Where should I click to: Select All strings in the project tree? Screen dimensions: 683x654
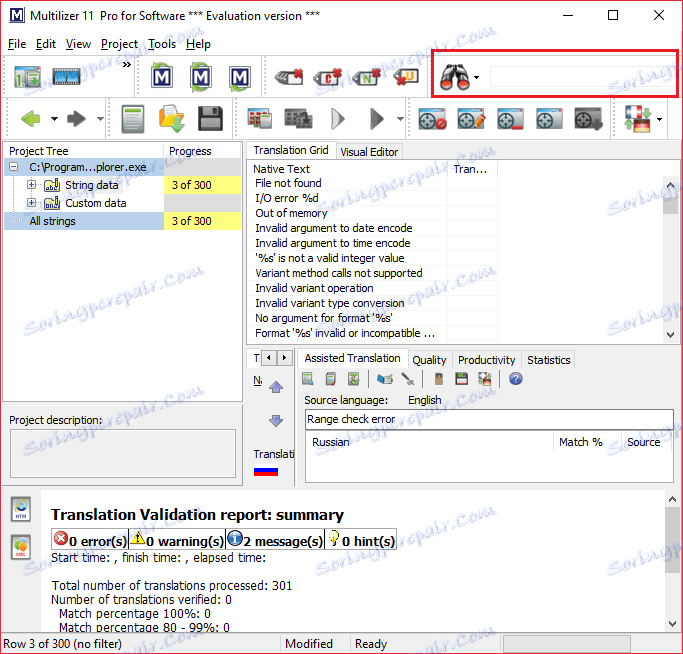[52, 221]
